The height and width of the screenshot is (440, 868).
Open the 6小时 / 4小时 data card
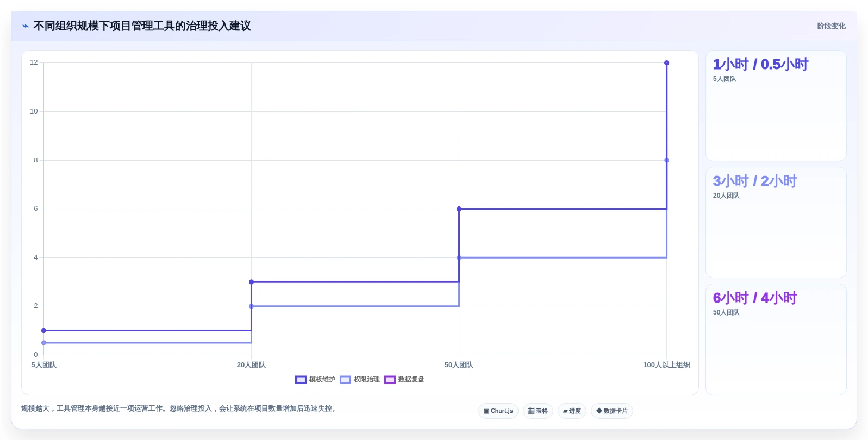(x=776, y=340)
